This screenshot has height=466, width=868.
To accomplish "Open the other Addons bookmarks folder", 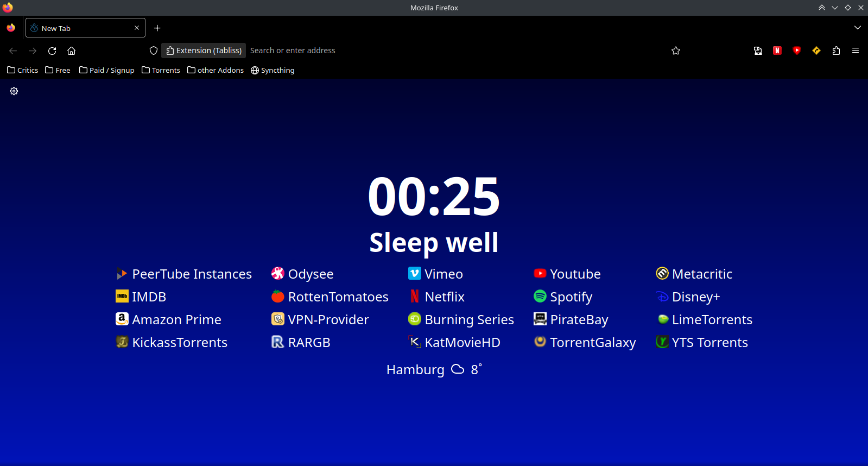I will pos(216,70).
